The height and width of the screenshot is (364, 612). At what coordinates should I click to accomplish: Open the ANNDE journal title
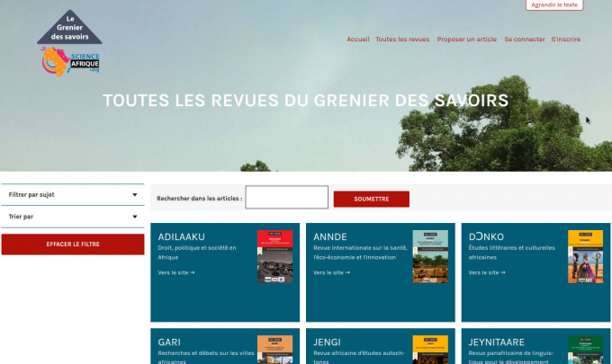[x=330, y=236]
